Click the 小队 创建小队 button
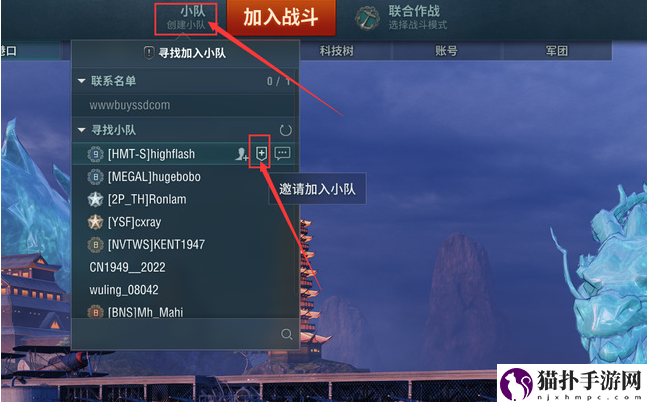The image size is (647, 403). [186, 19]
